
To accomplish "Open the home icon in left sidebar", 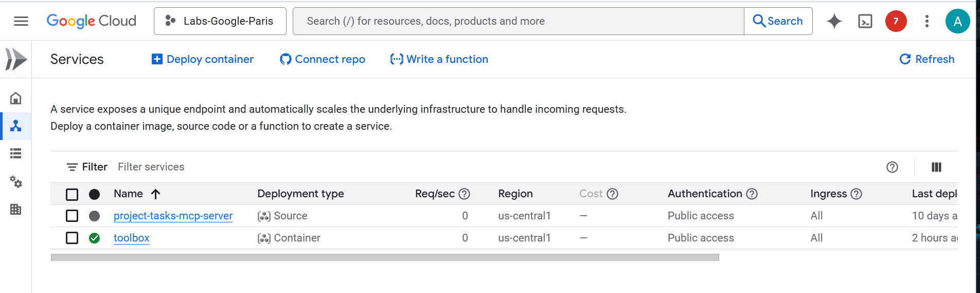I will [x=16, y=98].
